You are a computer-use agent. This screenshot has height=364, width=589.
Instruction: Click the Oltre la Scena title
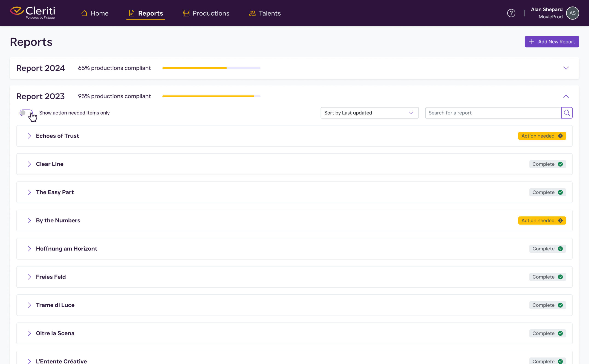click(x=55, y=333)
